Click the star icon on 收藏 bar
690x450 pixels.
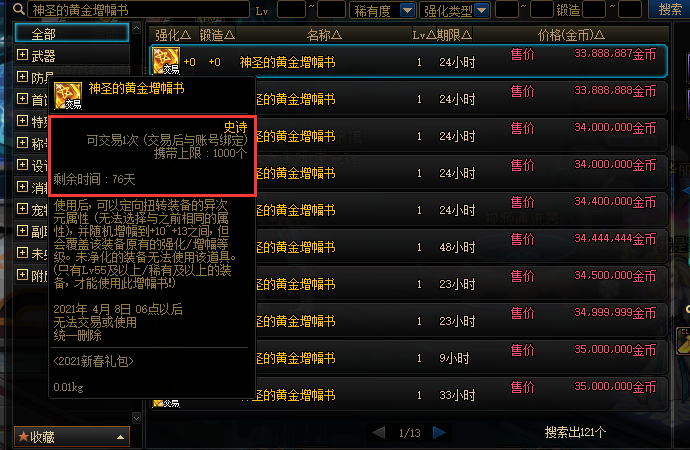(x=23, y=436)
